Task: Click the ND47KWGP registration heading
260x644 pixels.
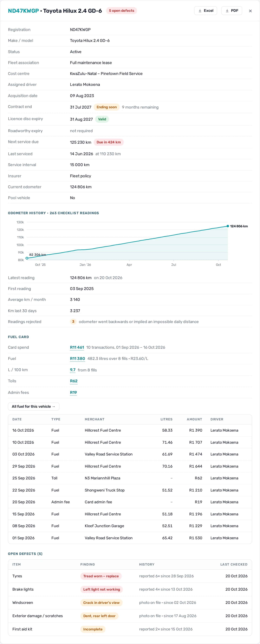Action: click(23, 11)
